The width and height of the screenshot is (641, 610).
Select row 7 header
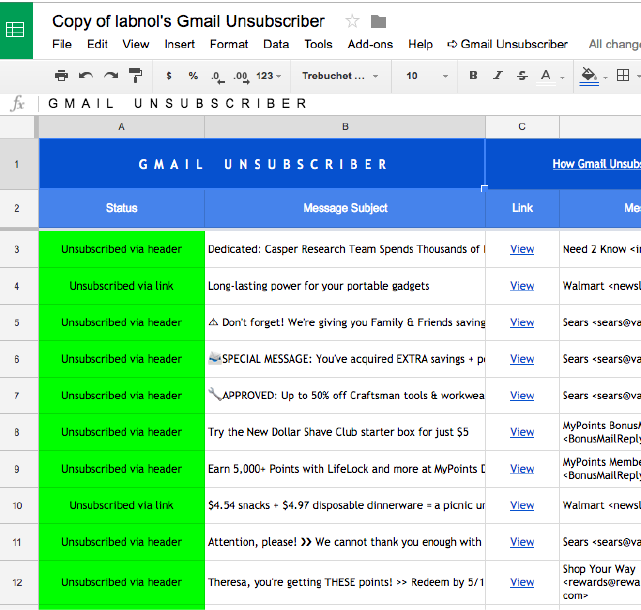(x=17, y=396)
